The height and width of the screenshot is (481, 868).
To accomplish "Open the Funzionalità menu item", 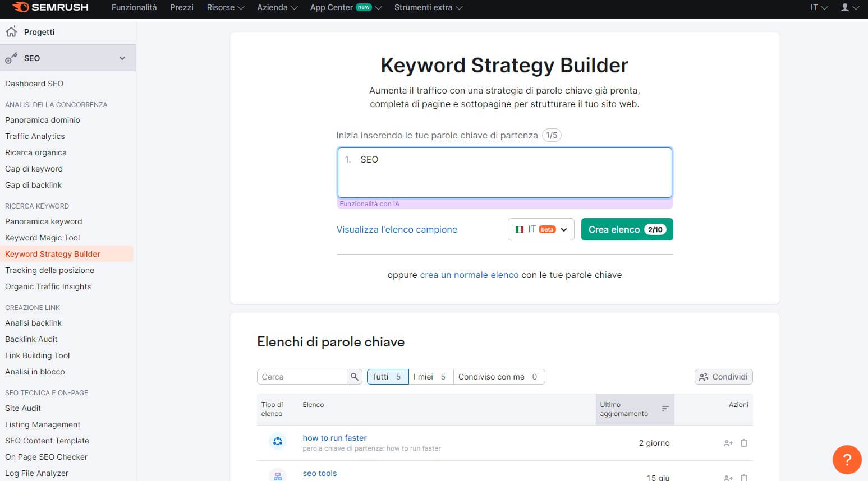I will coord(134,7).
